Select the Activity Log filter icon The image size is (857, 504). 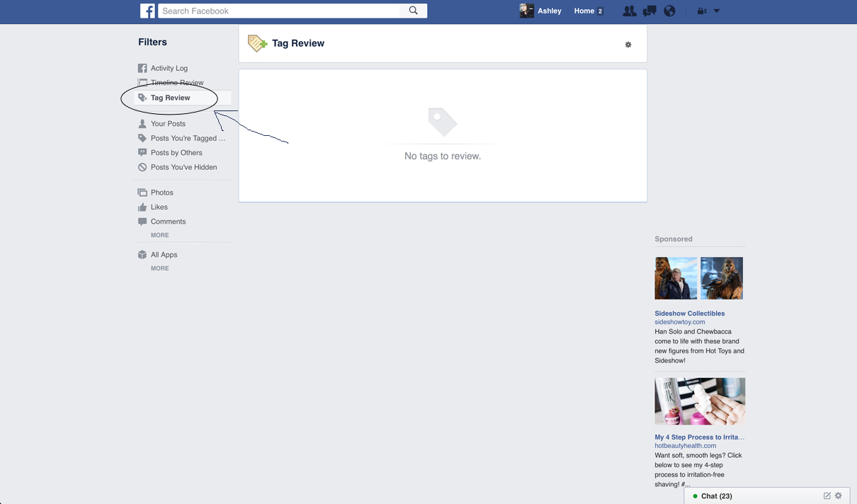coord(142,67)
